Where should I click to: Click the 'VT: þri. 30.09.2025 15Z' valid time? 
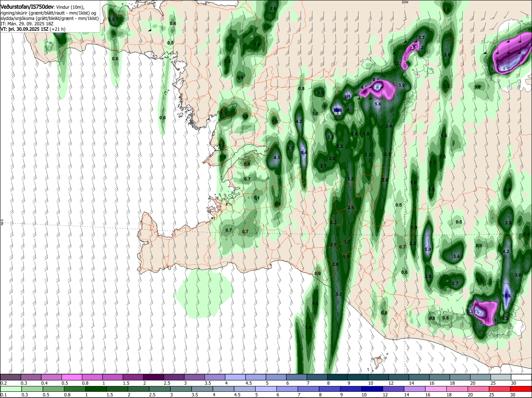[x=24, y=29]
